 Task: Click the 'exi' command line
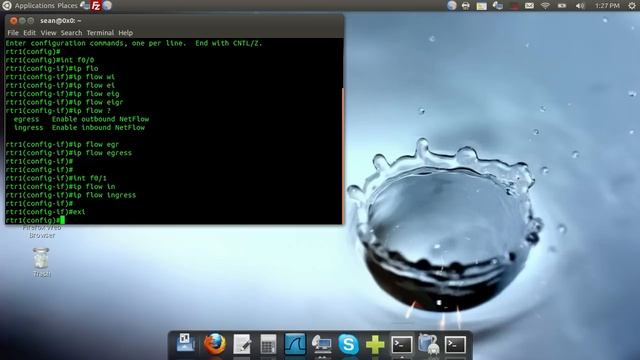click(x=45, y=212)
